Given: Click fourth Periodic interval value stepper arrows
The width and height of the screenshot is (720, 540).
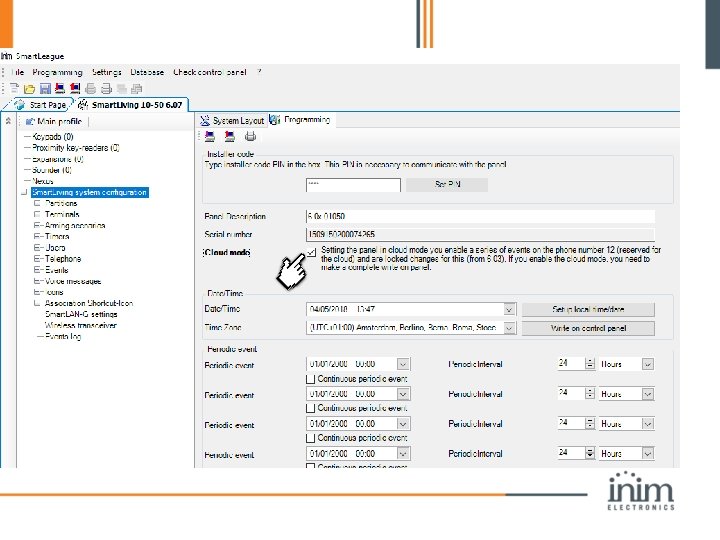Looking at the screenshot, I should click(590, 454).
